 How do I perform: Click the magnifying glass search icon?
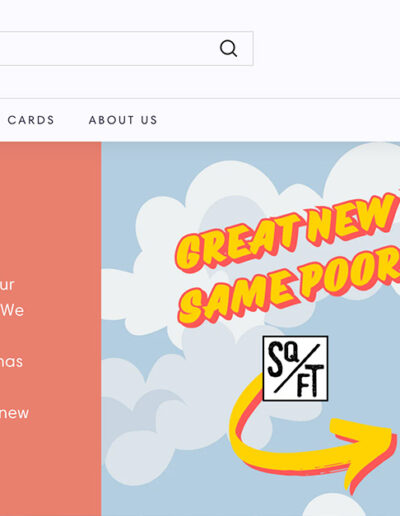click(x=228, y=49)
